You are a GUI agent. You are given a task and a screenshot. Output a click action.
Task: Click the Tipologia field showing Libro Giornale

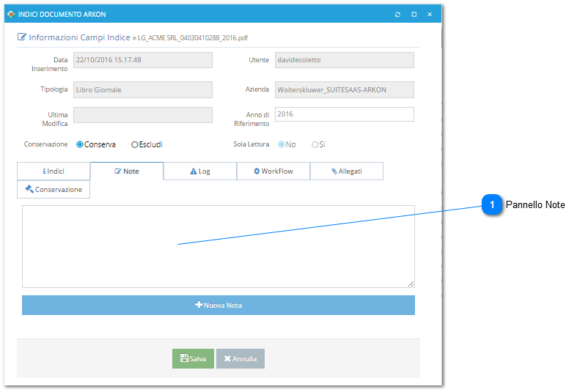pyautogui.click(x=143, y=89)
